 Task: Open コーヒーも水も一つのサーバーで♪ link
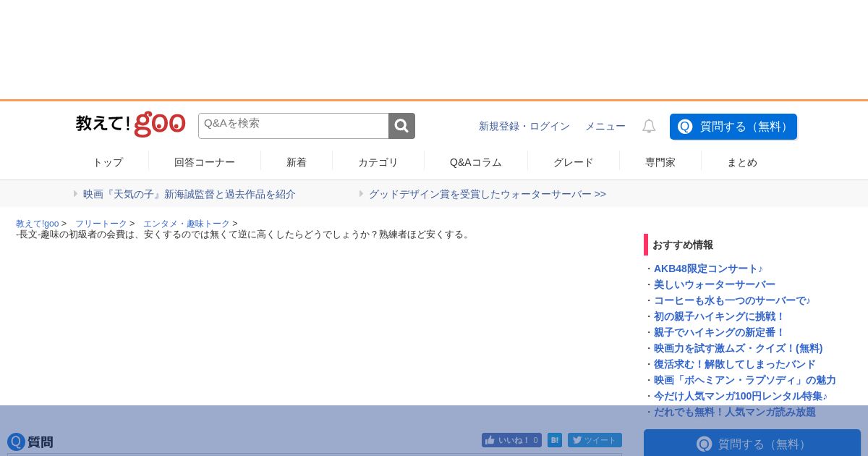point(732,300)
